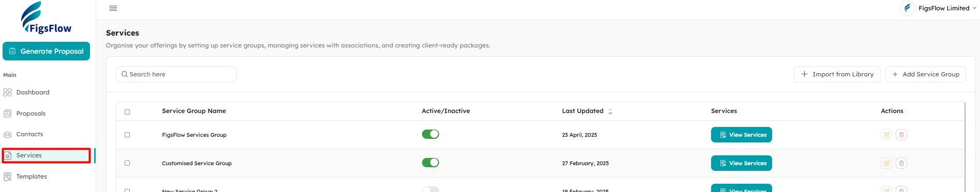
Task: Click the Generate Proposal button
Action: point(46,51)
